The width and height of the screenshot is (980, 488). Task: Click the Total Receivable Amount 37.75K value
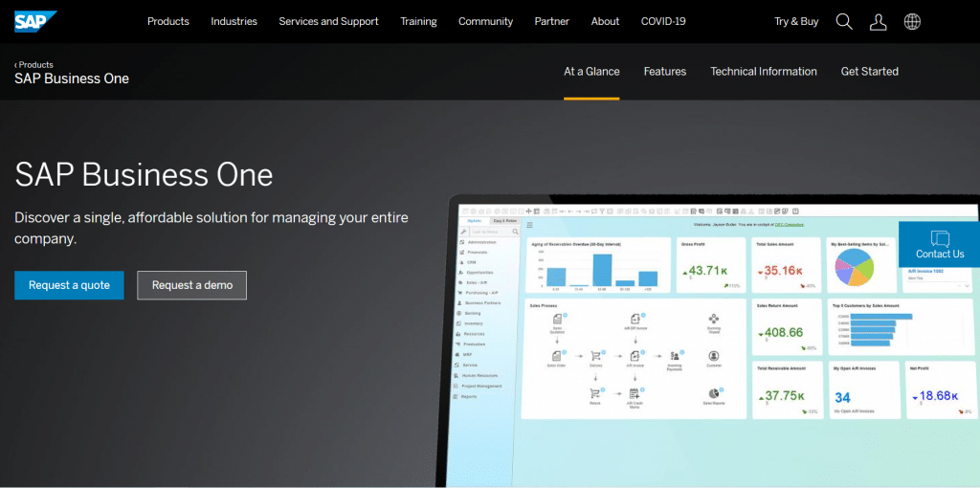tap(784, 395)
